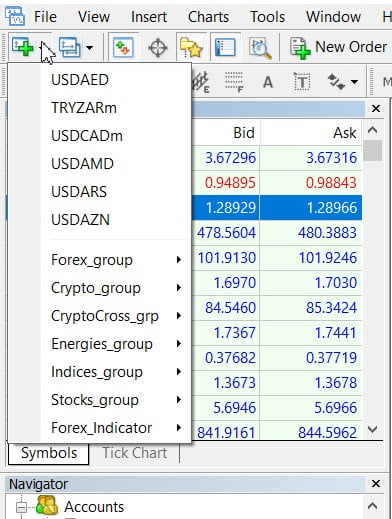Expand the CryptoCross_grp submenu
The height and width of the screenshot is (519, 392).
point(99,316)
